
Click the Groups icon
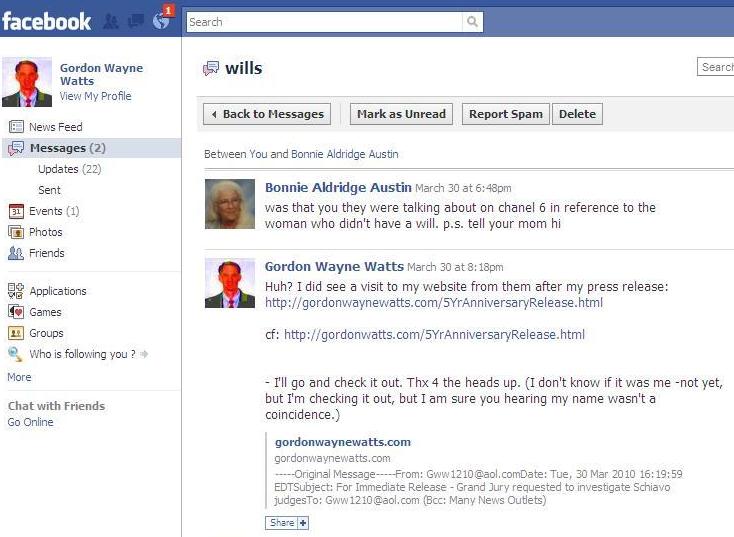click(x=16, y=333)
